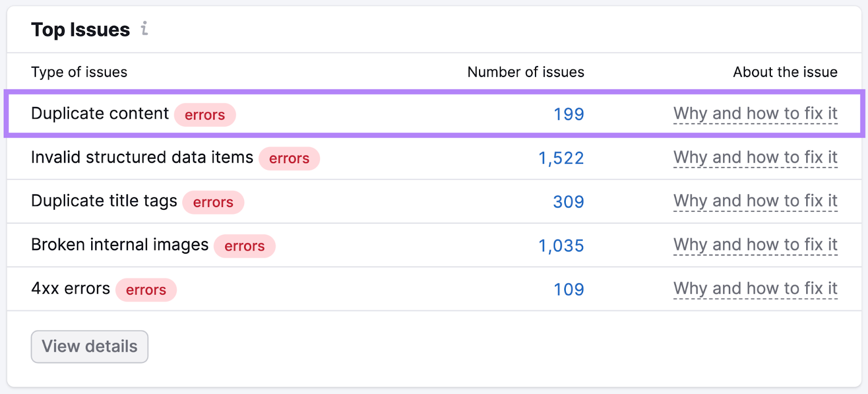Viewport: 868px width, 394px height.
Task: Click the errors badge beside Duplicate content
Action: pyautogui.click(x=205, y=115)
